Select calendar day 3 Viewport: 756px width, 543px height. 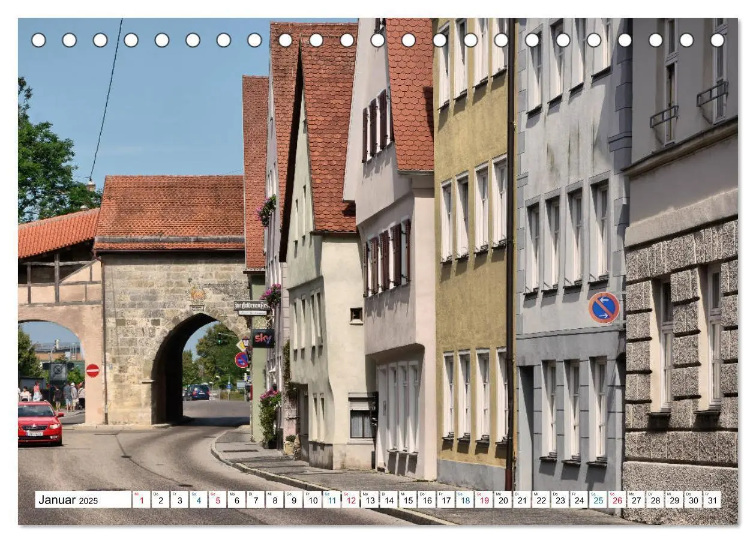tap(179, 499)
